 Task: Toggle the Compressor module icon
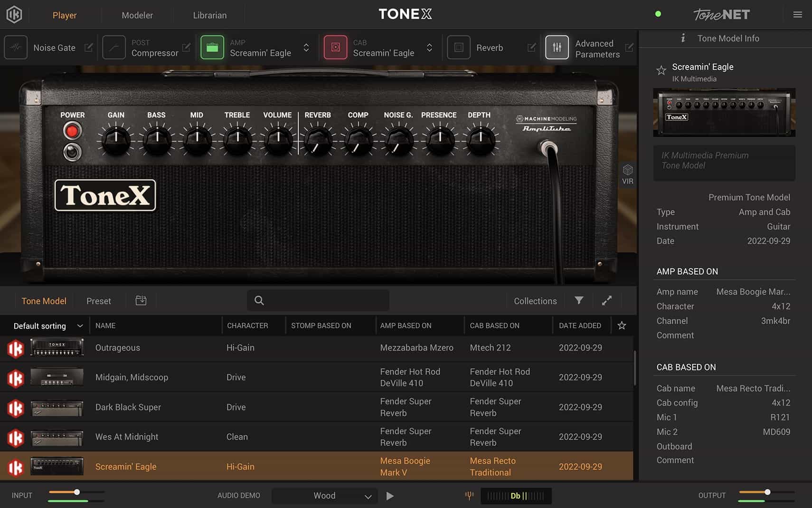coord(114,48)
